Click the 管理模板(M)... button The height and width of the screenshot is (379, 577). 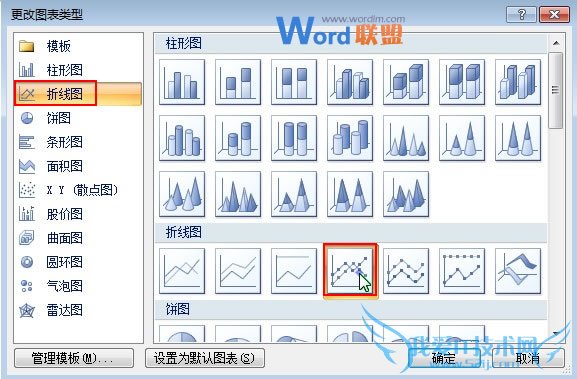point(74,358)
